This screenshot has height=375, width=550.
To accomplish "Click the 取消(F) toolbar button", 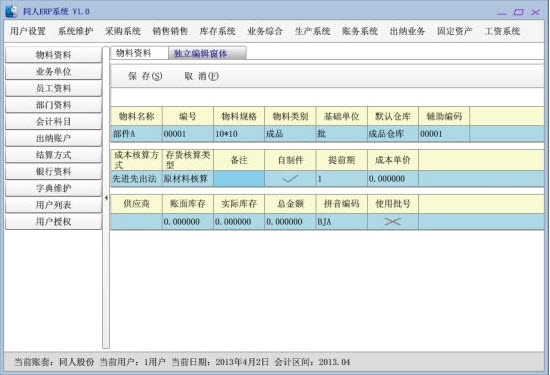I will [201, 76].
